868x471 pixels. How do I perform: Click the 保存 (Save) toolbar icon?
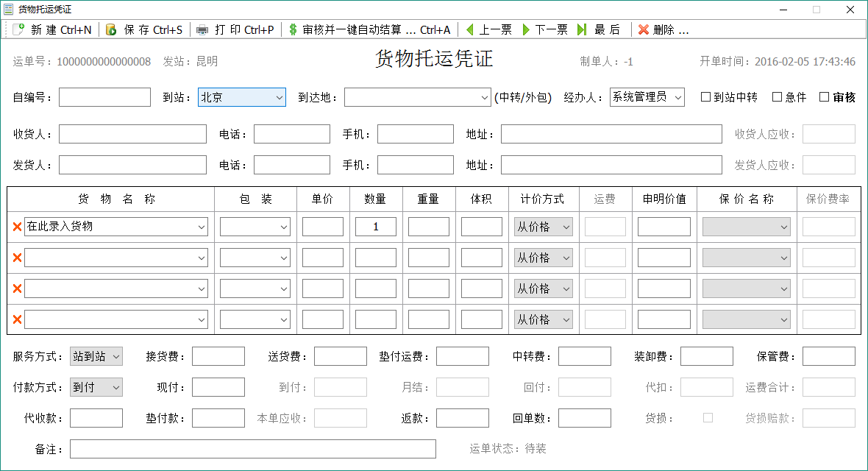(x=112, y=29)
